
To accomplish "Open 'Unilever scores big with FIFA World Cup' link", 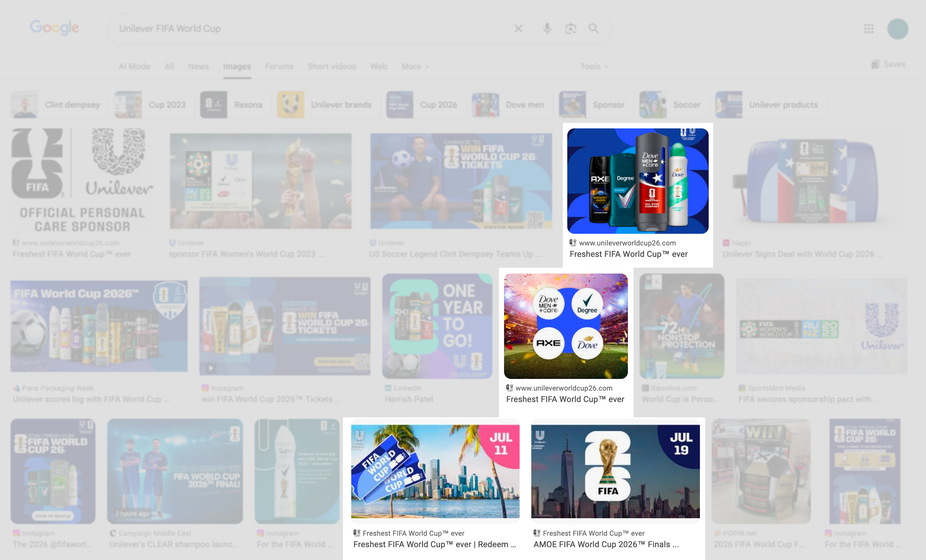I will [91, 399].
